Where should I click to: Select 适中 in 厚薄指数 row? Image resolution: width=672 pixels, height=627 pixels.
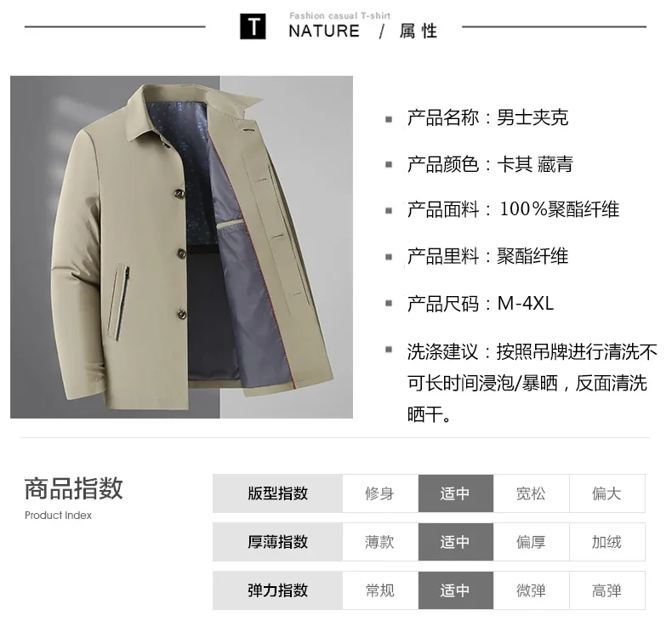pyautogui.click(x=456, y=542)
